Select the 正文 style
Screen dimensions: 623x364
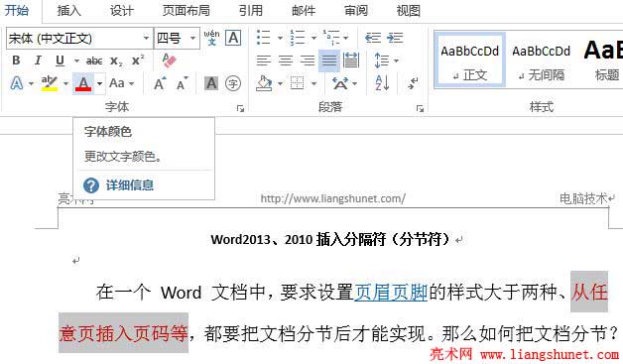[470, 60]
